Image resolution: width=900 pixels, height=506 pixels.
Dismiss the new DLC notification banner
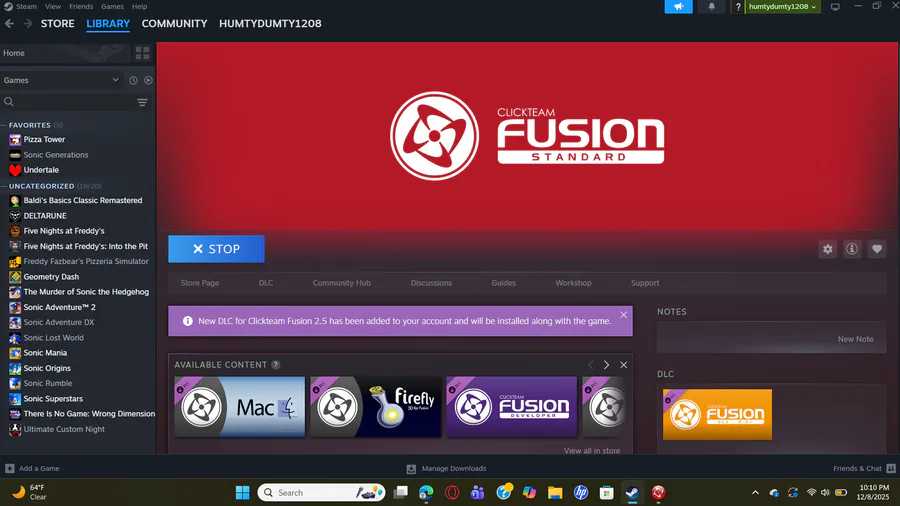pyautogui.click(x=623, y=314)
